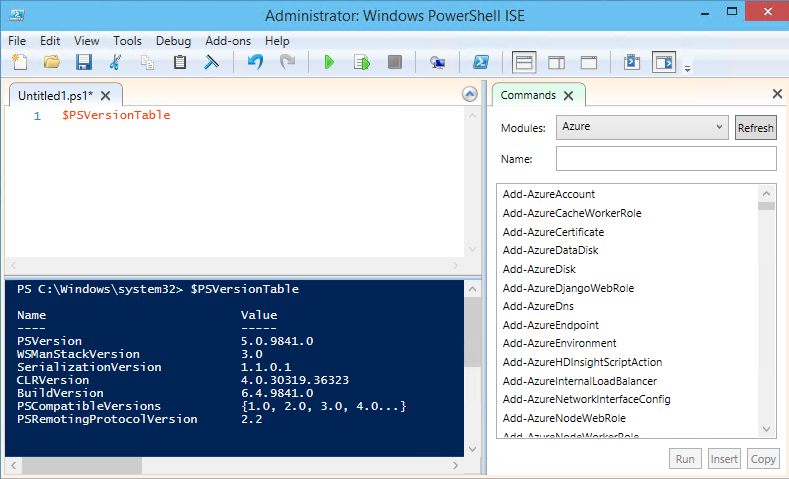Screen dimensions: 789x479
Task: Close the Commands add-on panel
Action: pos(777,94)
